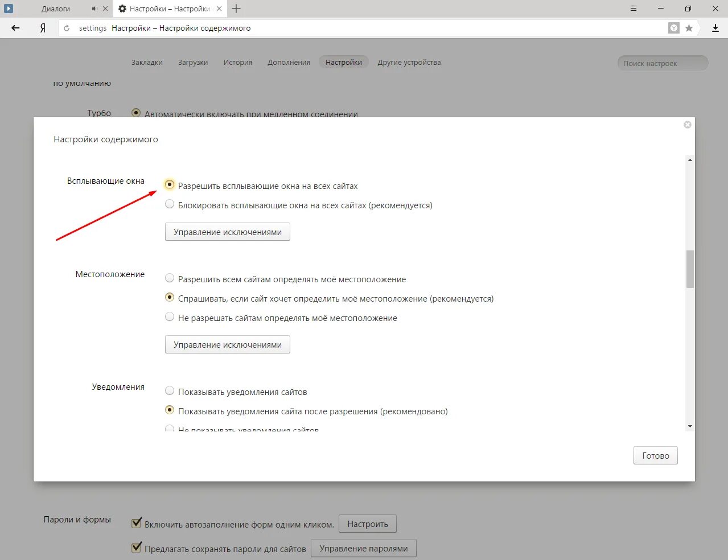
Task: Select Спрашивать, если сайт хочет определить местоположение
Action: pos(170,297)
